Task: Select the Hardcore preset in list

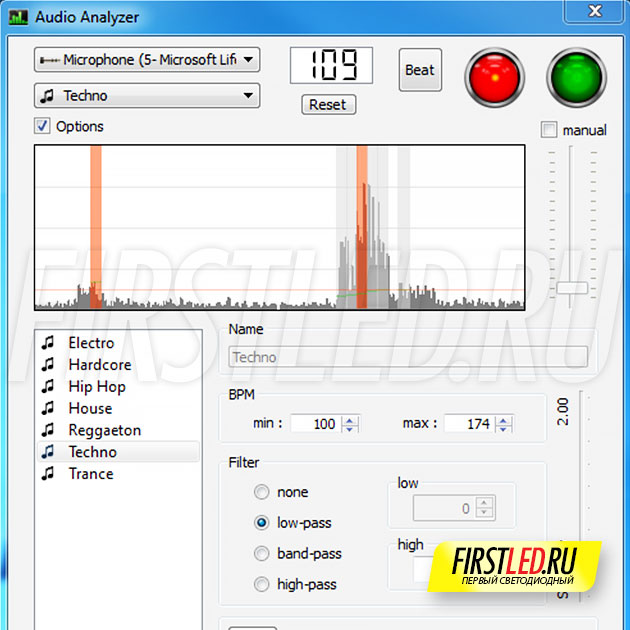Action: (99, 365)
